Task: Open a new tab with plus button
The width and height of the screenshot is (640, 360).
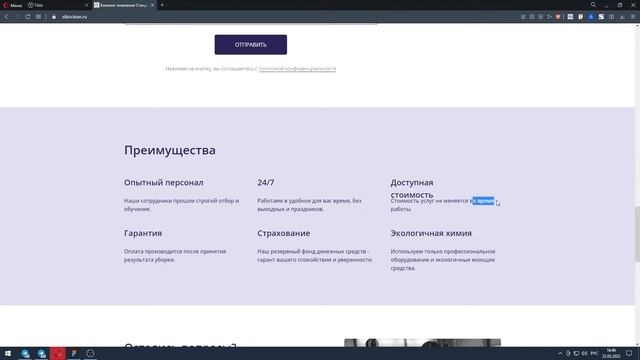Action: coord(162,5)
